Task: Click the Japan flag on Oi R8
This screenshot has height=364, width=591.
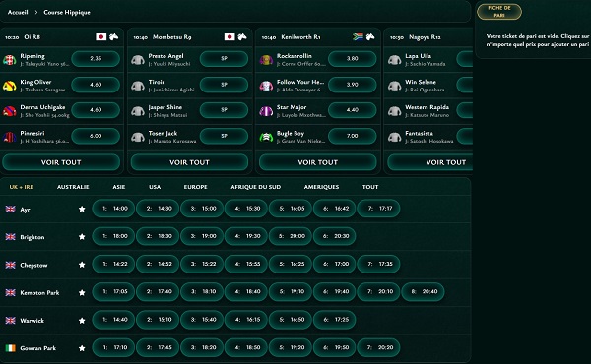Action: (x=101, y=36)
